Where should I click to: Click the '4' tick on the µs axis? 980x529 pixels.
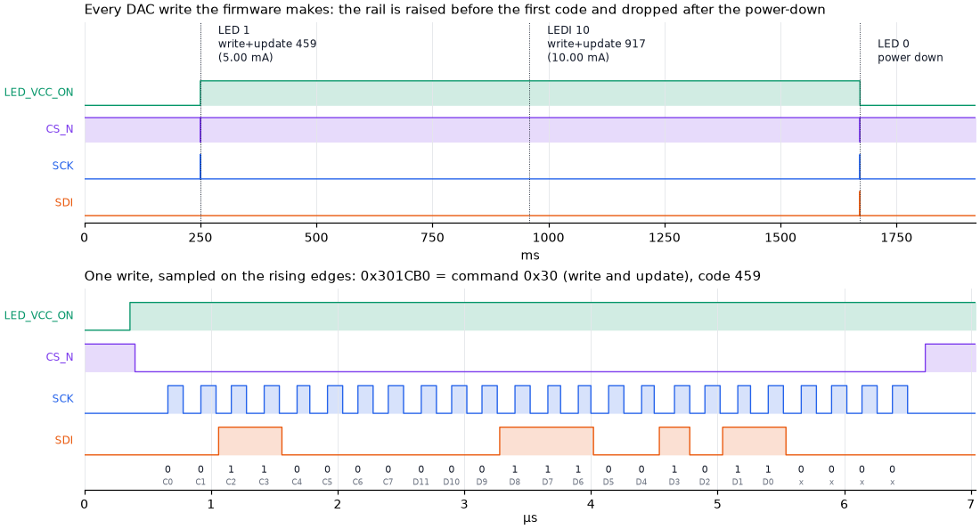coord(592,504)
